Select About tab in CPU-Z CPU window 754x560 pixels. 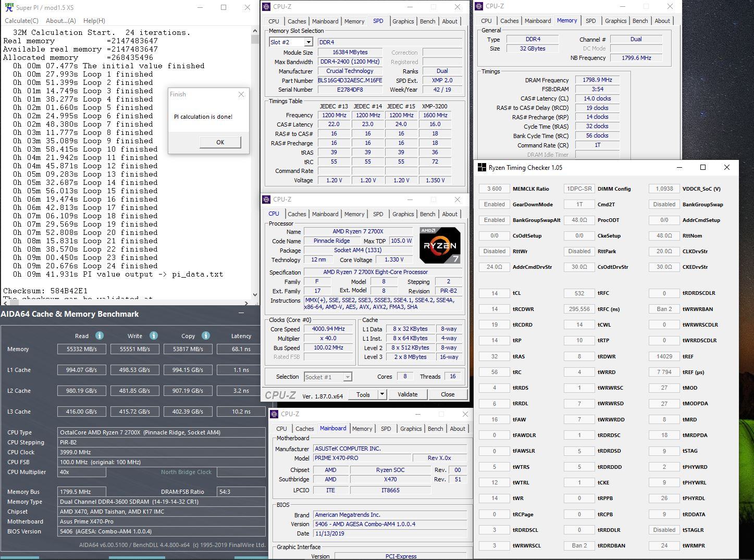[450, 214]
